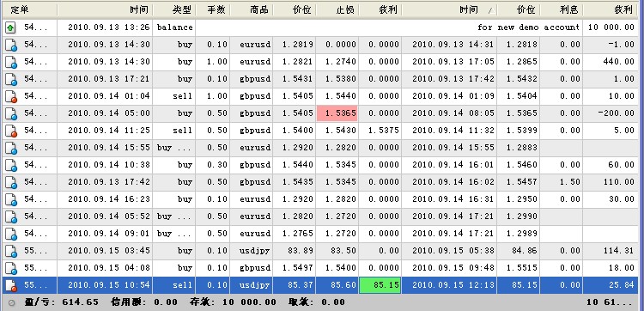Viewport: 644px width, 311px height.
Task: Click order icon of 2010.09.13 17:42 gbpusd row
Action: 10,182
